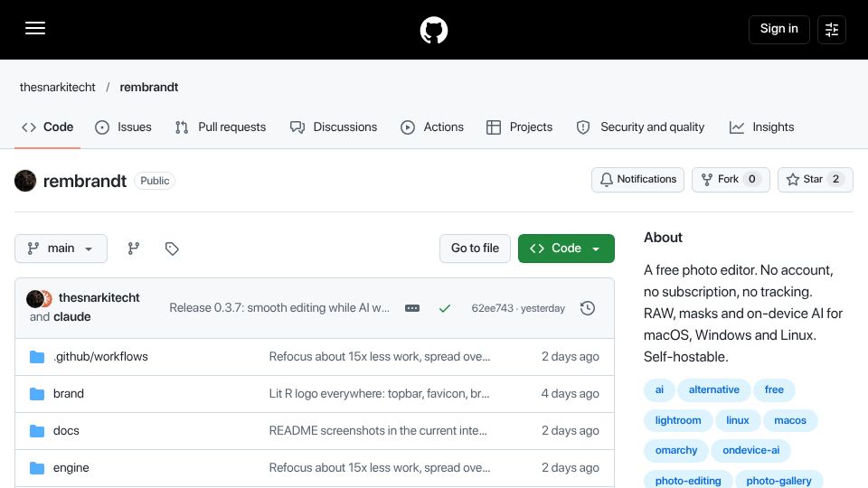The height and width of the screenshot is (488, 868).
Task: Click the star count 2
Action: click(835, 179)
